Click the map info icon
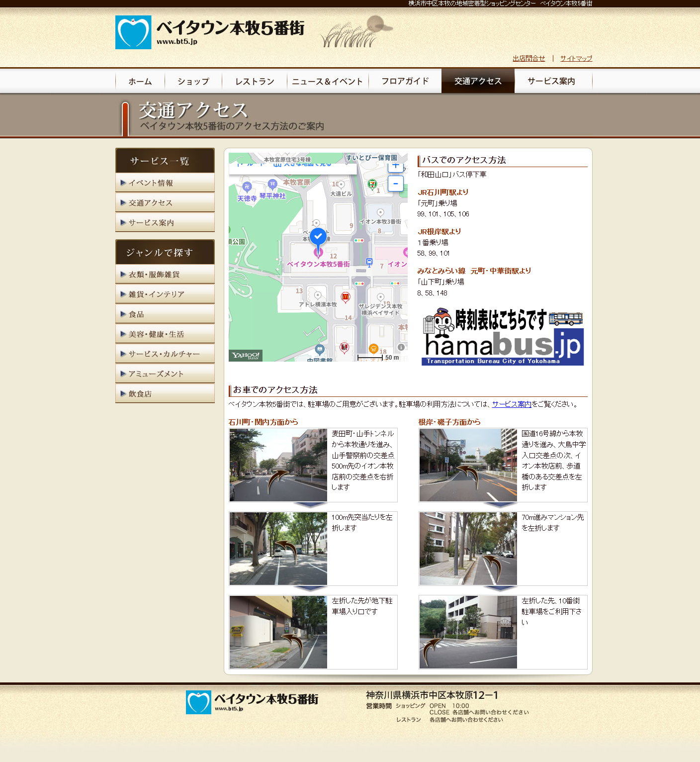This screenshot has height=762, width=700. (x=401, y=347)
